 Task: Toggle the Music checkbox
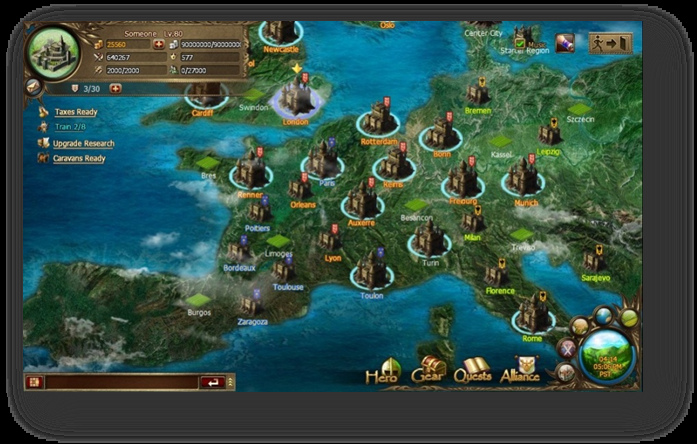pyautogui.click(x=520, y=44)
